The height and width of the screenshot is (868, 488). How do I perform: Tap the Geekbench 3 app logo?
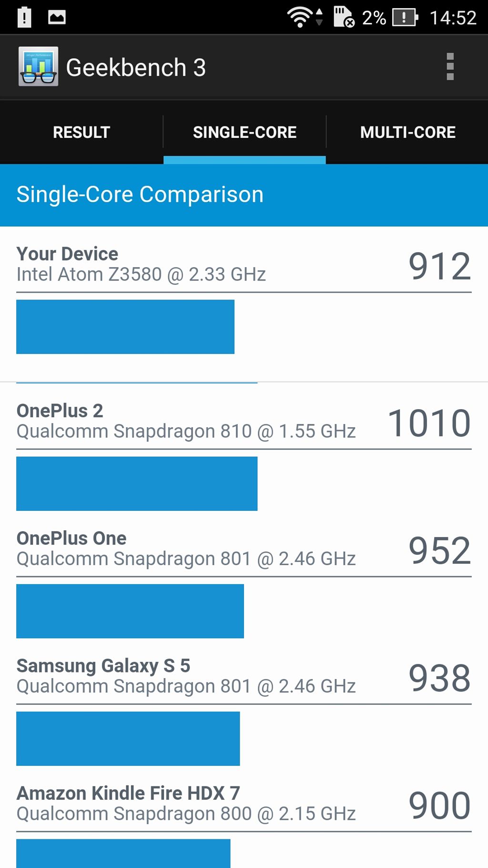pyautogui.click(x=38, y=66)
